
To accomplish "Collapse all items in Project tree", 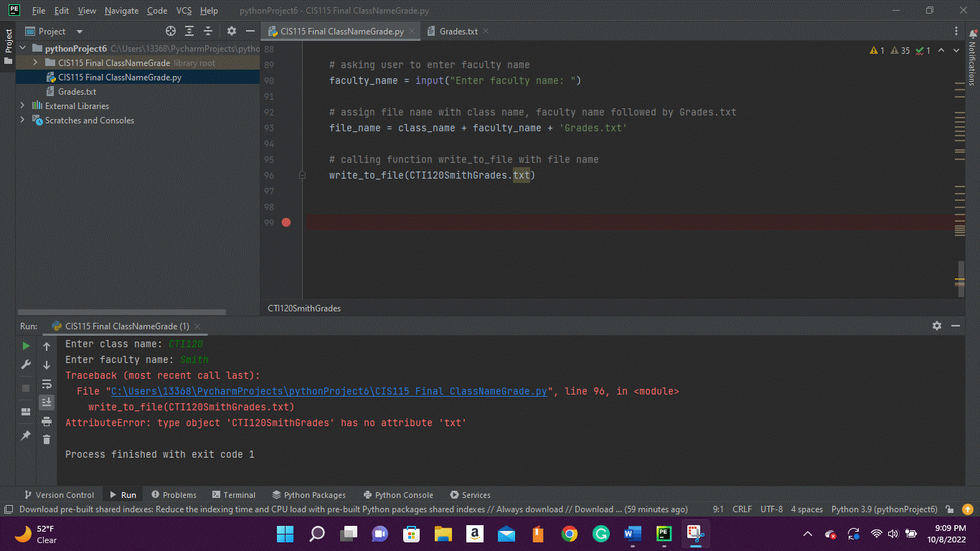I will pos(208,32).
